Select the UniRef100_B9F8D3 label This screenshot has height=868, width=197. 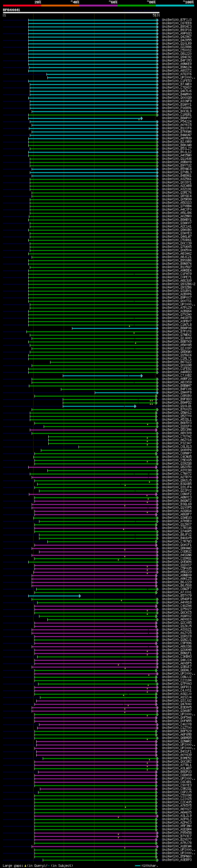177,399
